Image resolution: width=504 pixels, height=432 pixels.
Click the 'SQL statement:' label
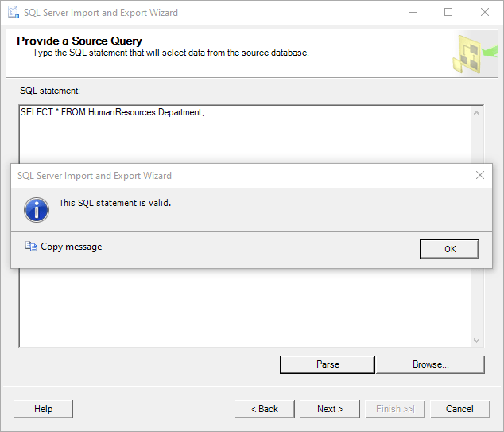tap(50, 91)
